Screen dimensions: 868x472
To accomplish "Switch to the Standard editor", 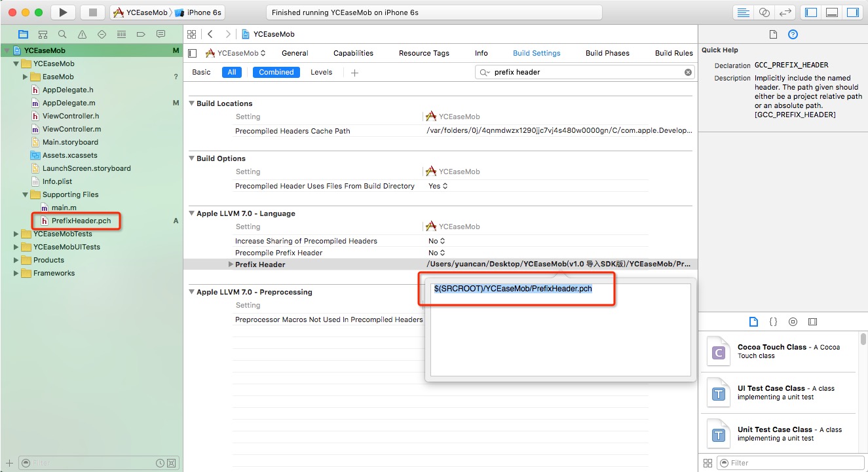I will point(743,12).
